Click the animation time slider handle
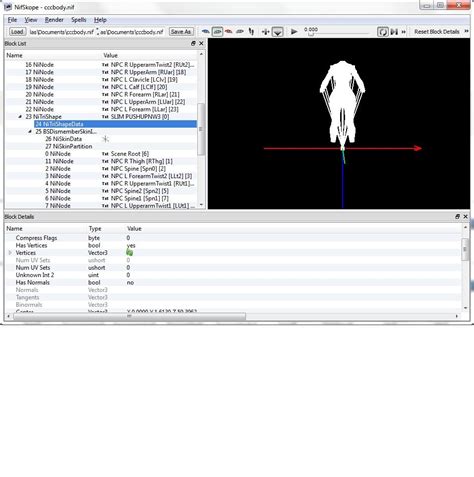This screenshot has height=477, width=474. tap(311, 34)
